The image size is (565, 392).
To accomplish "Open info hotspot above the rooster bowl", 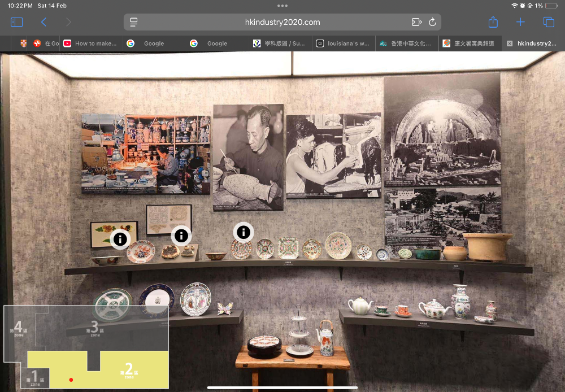I will tap(120, 239).
